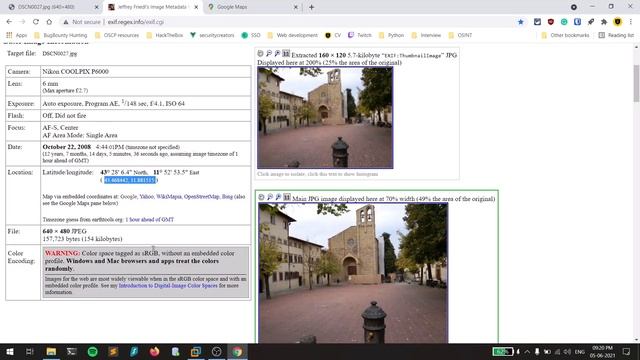Open the Interview bookmark folder
Viewport: 640px width, 360px height.
(x=426, y=35)
